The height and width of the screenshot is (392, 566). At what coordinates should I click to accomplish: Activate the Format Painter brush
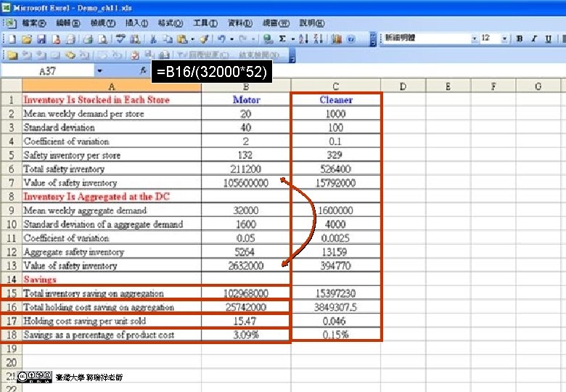tap(205, 39)
